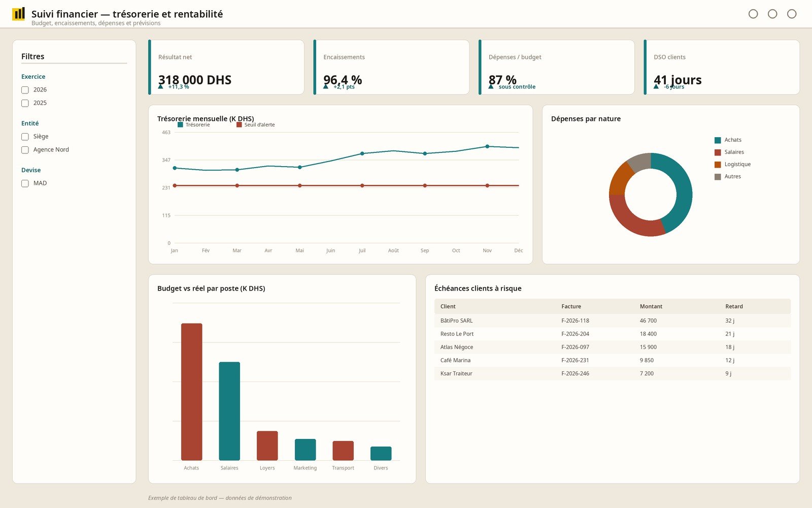Click invoice F-2026-097
This screenshot has width=812, height=508.
pos(575,347)
